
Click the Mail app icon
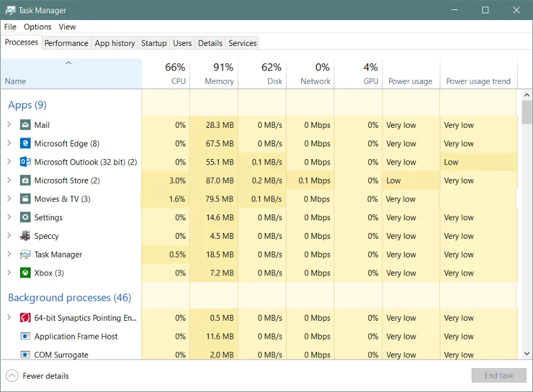pos(25,125)
